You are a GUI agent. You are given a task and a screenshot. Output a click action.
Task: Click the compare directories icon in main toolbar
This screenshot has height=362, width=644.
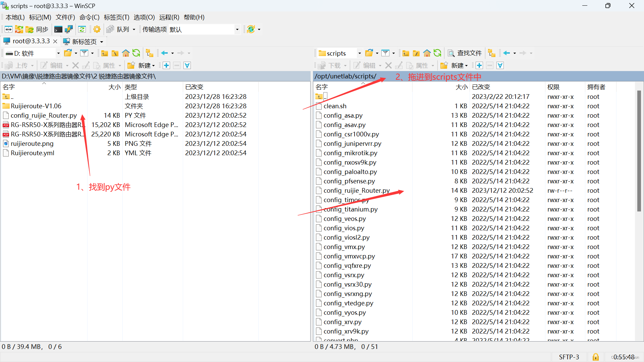8,29
